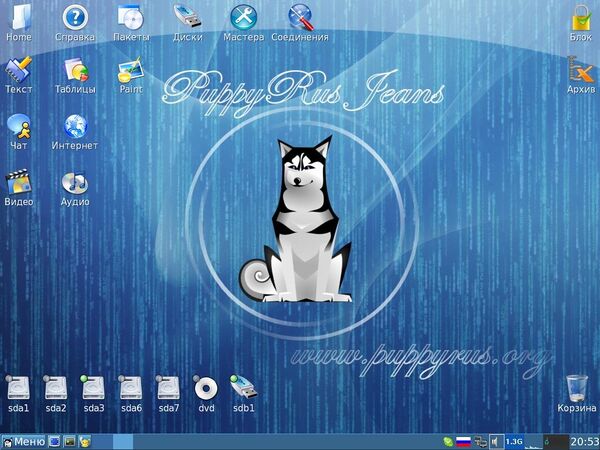The height and width of the screenshot is (450, 600).
Task: Open Видео video player
Action: click(18, 182)
